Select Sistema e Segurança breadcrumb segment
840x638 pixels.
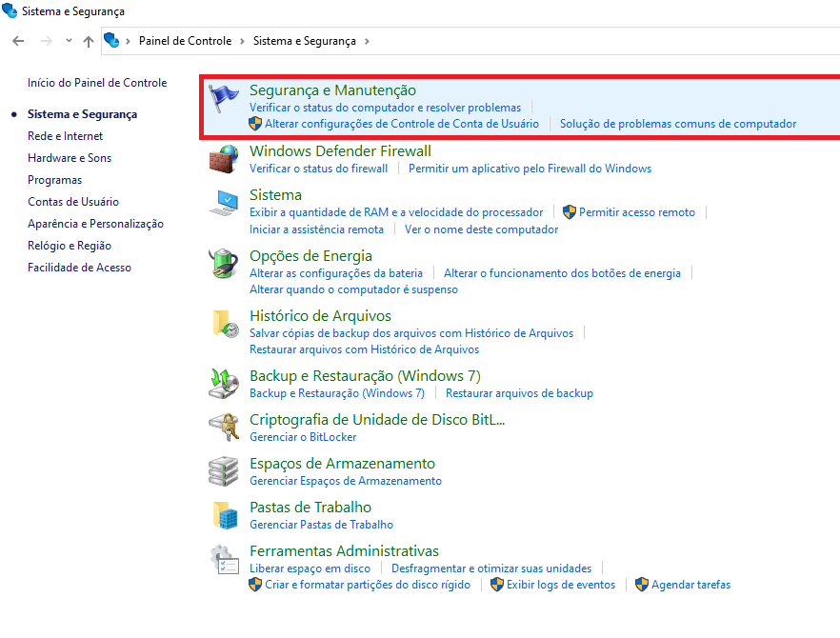[305, 41]
